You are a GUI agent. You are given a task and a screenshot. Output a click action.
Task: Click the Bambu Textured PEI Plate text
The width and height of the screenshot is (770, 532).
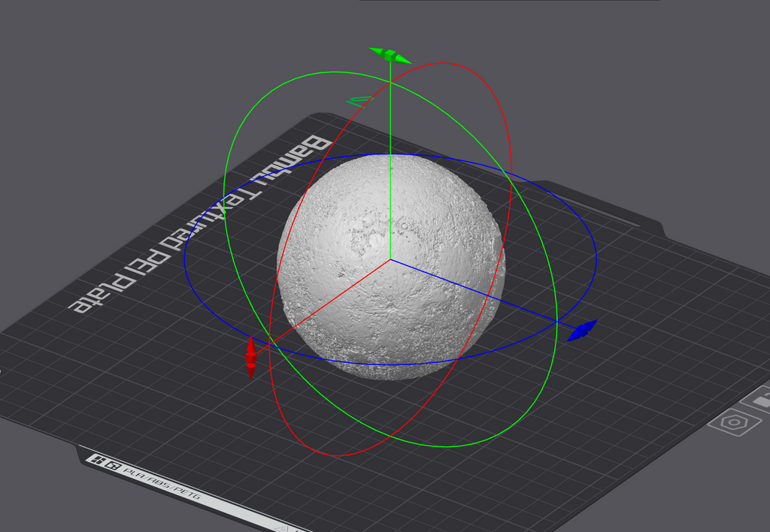point(200,224)
